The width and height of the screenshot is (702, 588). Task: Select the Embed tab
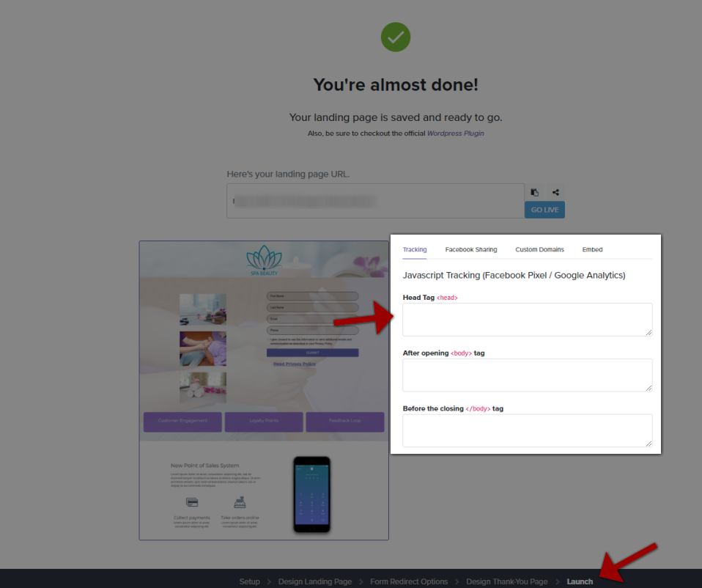tap(592, 249)
